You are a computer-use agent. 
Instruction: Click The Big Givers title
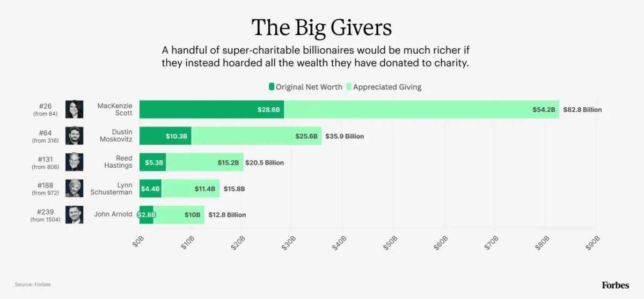pos(321,27)
